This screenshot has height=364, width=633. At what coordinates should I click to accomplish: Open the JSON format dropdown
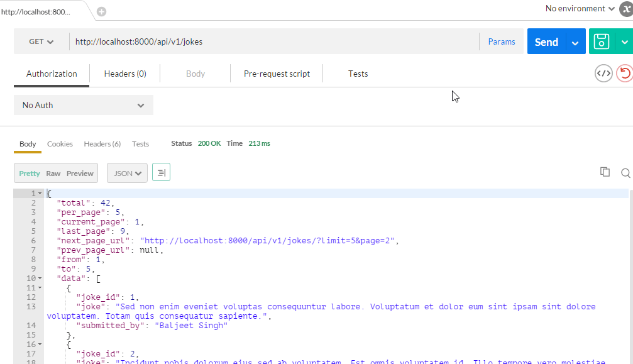click(127, 173)
